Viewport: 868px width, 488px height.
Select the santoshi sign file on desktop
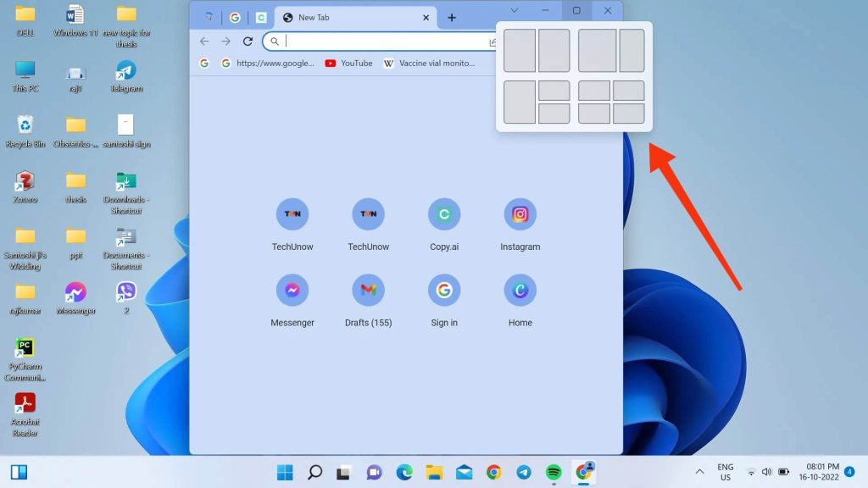click(126, 131)
